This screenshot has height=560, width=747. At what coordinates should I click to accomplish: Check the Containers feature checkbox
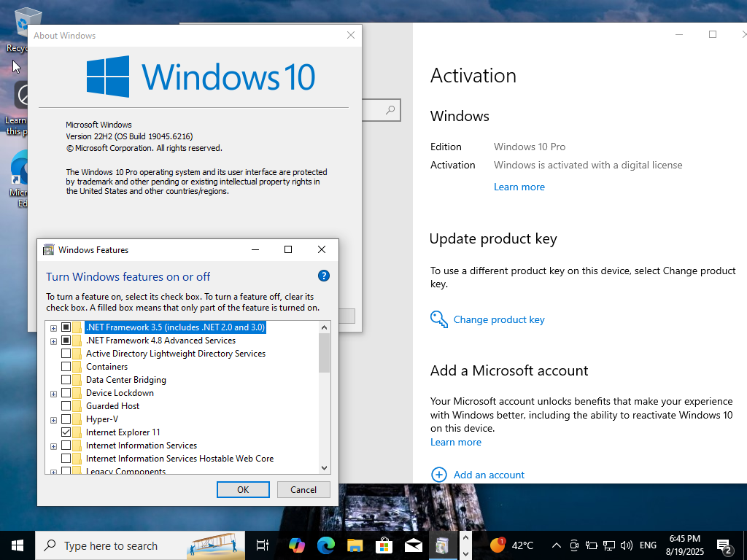pos(66,367)
